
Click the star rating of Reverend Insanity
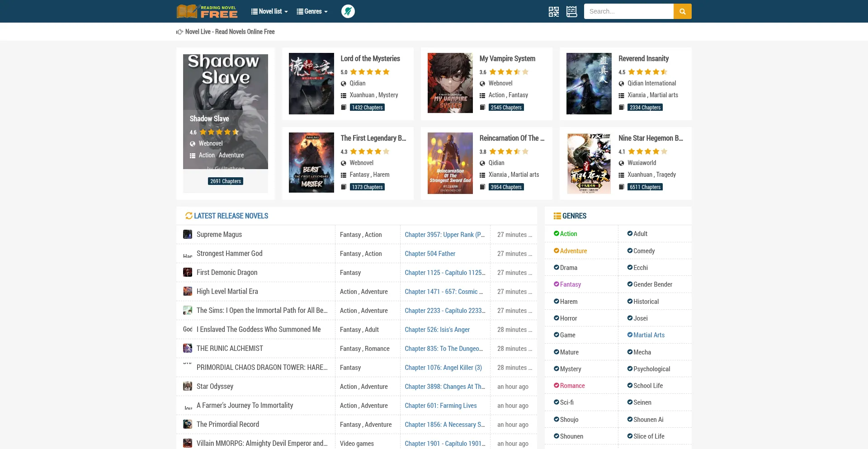647,72
